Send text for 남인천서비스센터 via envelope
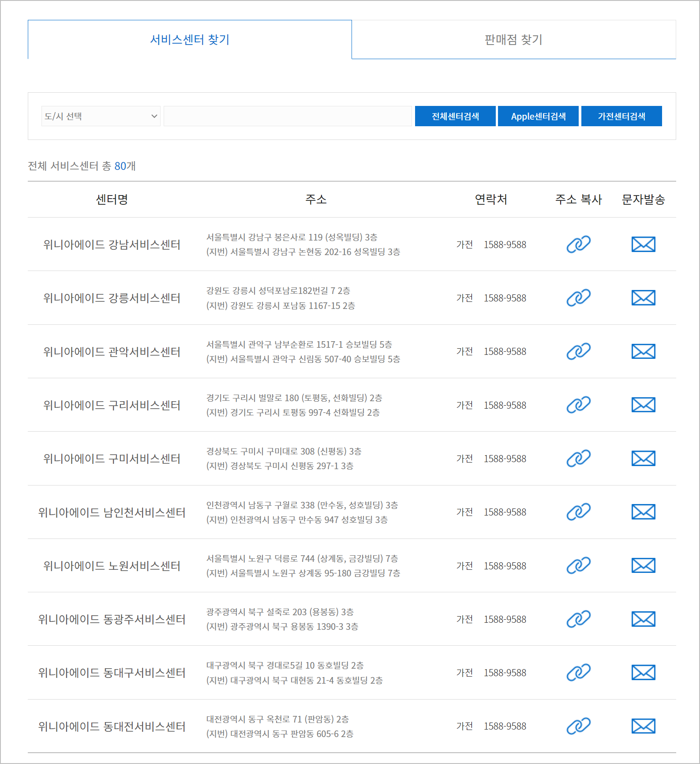Viewport: 700px width, 764px height. click(x=643, y=512)
